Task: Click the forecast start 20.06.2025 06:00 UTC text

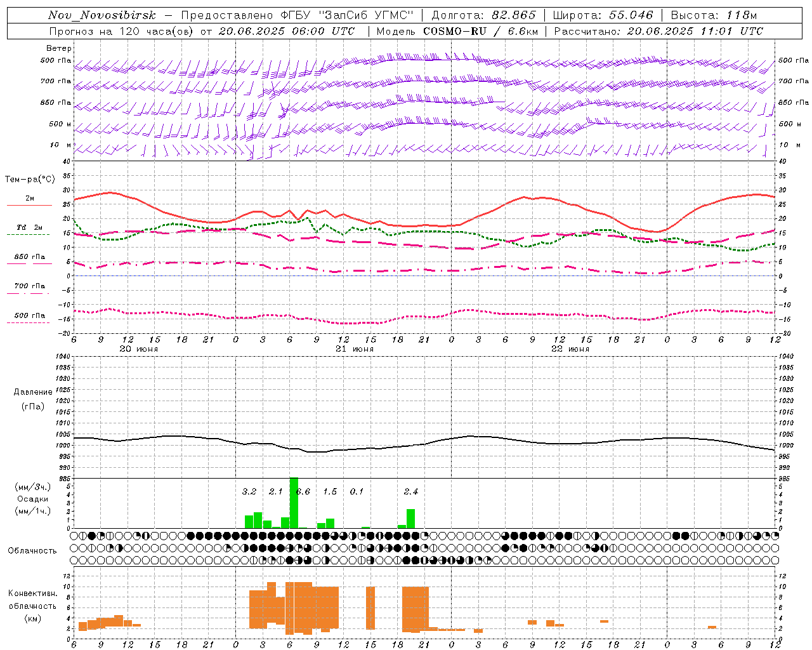Action: [x=287, y=31]
